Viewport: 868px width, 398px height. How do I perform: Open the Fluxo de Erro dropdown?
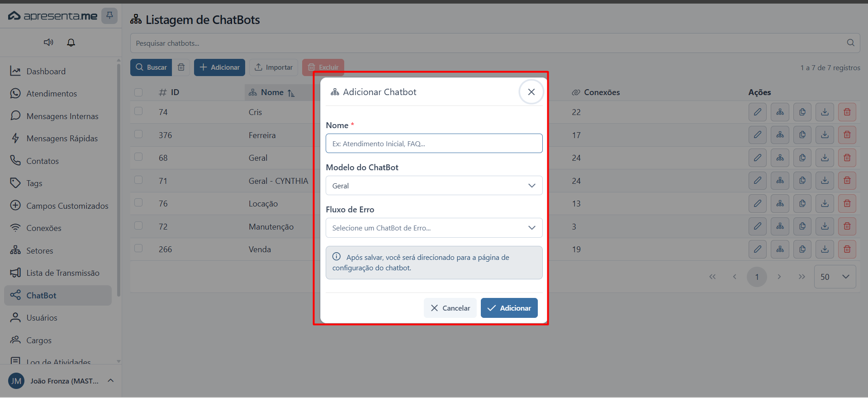point(434,228)
